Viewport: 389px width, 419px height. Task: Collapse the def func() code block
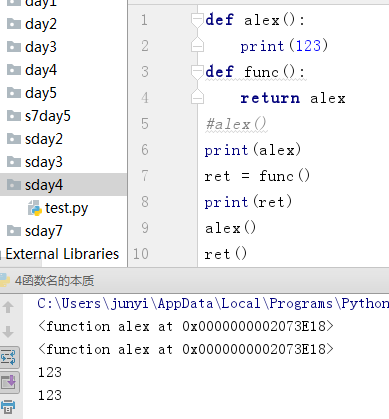click(x=197, y=72)
